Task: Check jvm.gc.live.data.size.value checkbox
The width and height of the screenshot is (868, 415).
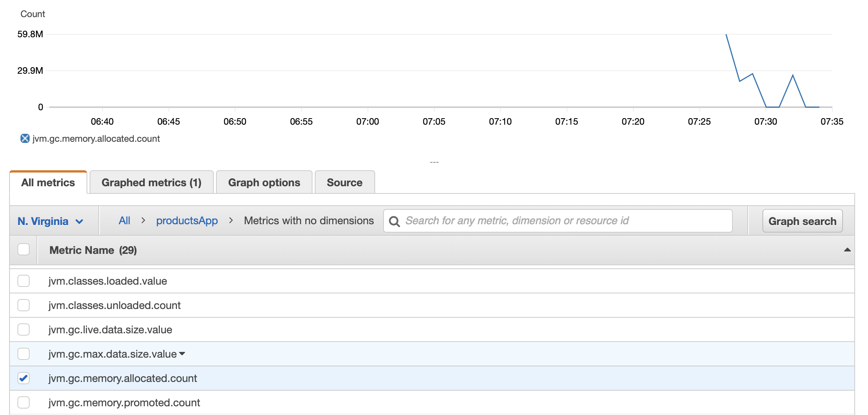Action: click(x=24, y=329)
